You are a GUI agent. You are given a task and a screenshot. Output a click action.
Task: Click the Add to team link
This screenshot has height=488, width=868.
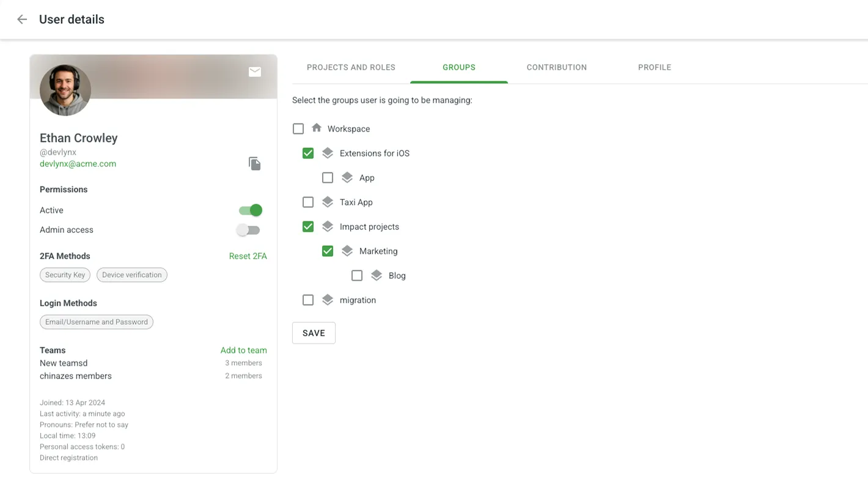click(243, 350)
